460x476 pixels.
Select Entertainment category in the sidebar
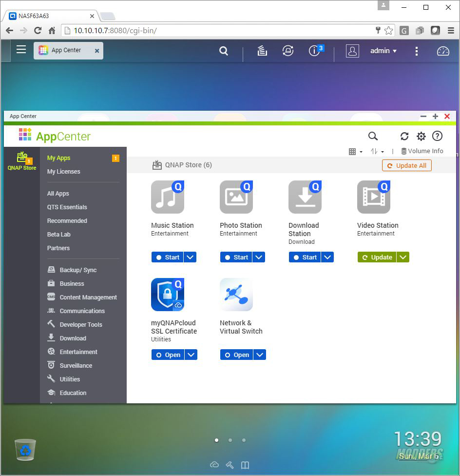pyautogui.click(x=73, y=352)
